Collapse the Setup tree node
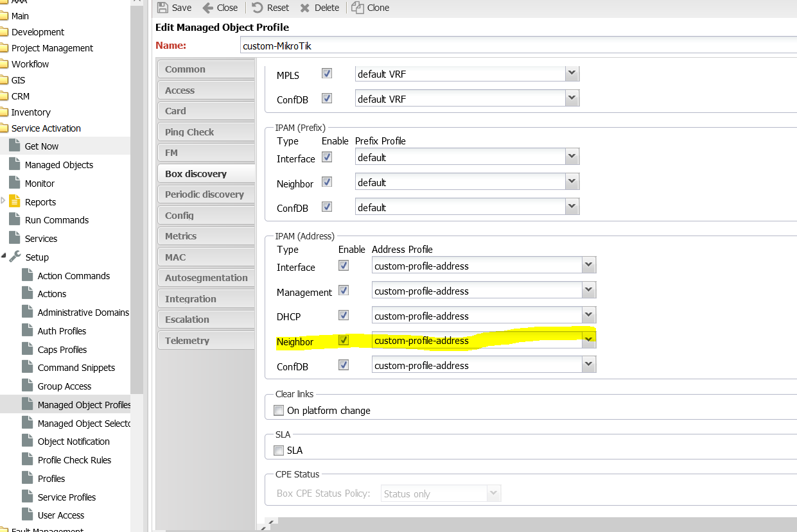The height and width of the screenshot is (532, 797). pos(4,256)
